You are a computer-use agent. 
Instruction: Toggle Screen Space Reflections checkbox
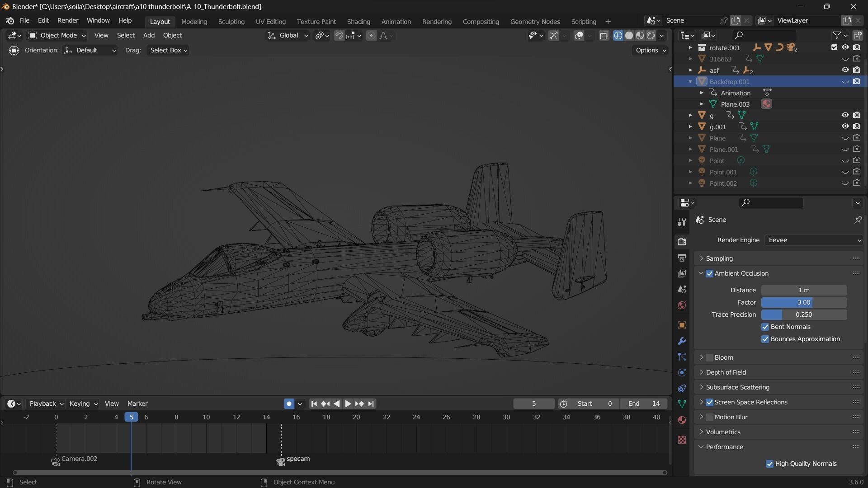click(x=709, y=402)
